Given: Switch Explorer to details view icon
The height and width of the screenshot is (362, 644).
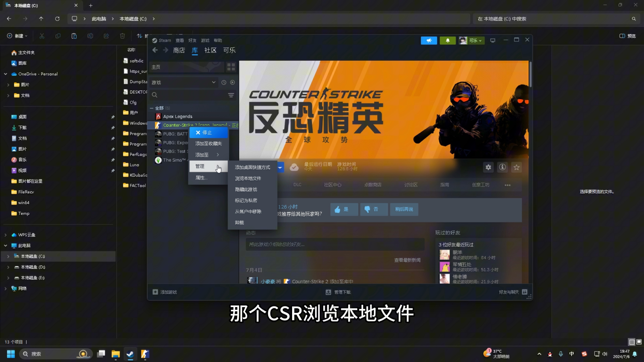Looking at the screenshot, I should 632,342.
